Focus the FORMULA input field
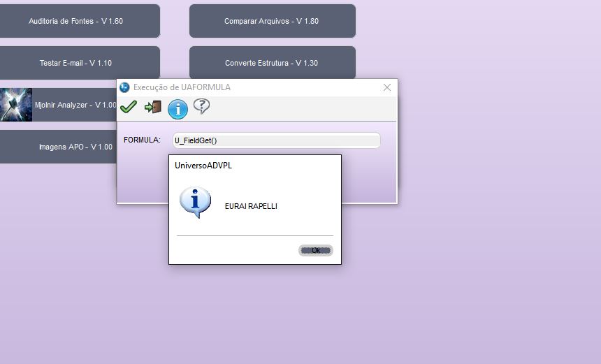 (x=276, y=140)
